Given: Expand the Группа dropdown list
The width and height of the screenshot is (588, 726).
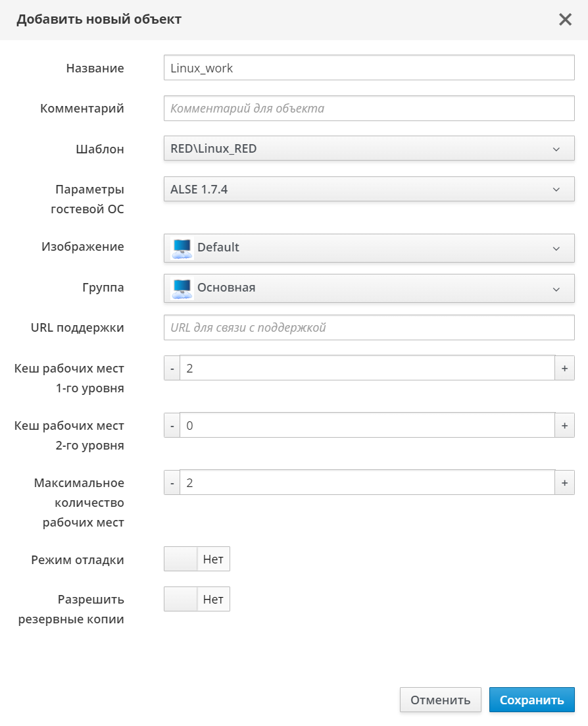Looking at the screenshot, I should click(x=369, y=288).
